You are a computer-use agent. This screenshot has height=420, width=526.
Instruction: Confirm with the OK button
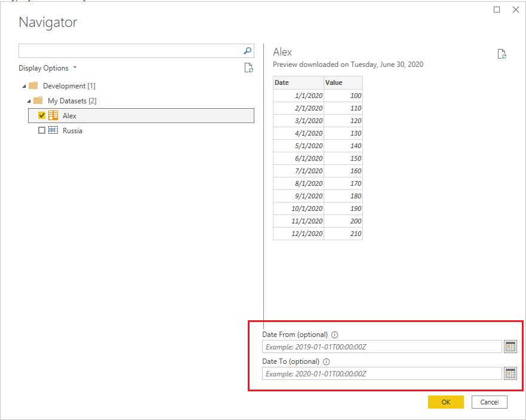(446, 402)
